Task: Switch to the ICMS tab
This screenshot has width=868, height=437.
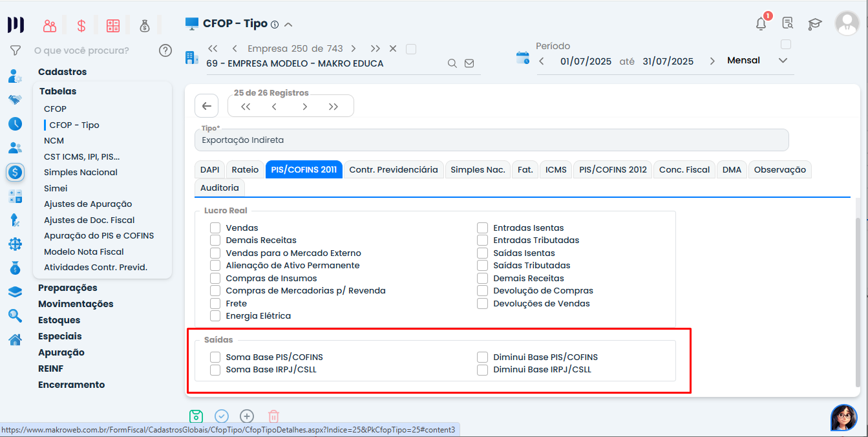Action: tap(556, 169)
